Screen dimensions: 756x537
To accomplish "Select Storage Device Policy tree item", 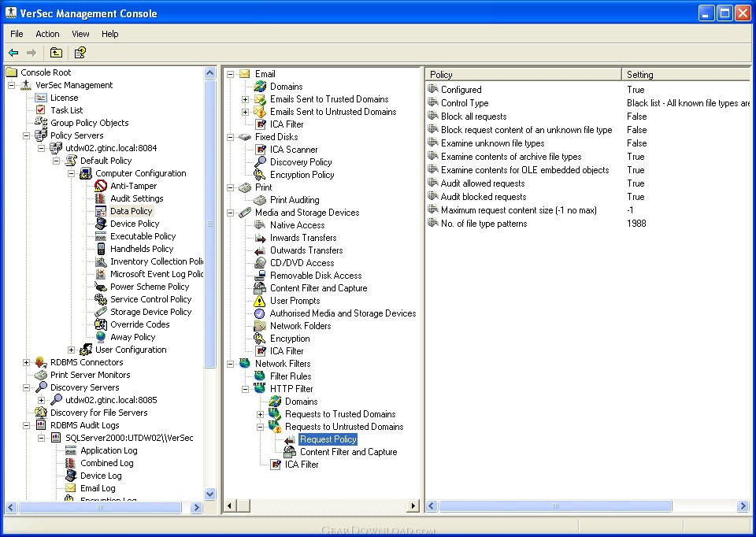I will [150, 312].
